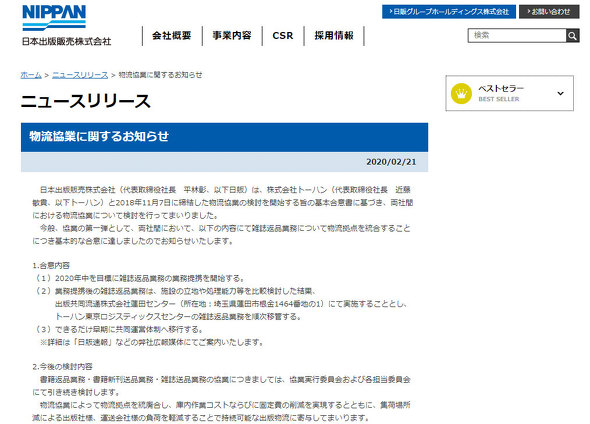Click the date 2020/02/21
The height and width of the screenshot is (424, 590).
(391, 162)
